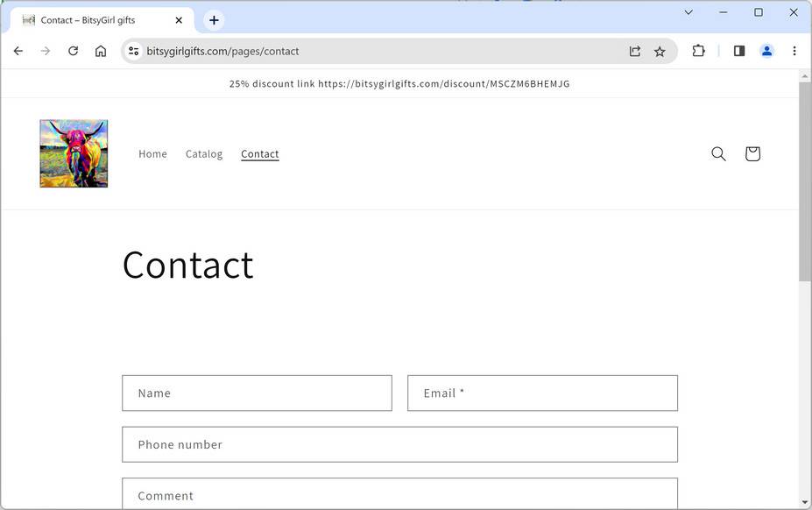Navigate back in browser history
812x510 pixels.
tap(18, 52)
